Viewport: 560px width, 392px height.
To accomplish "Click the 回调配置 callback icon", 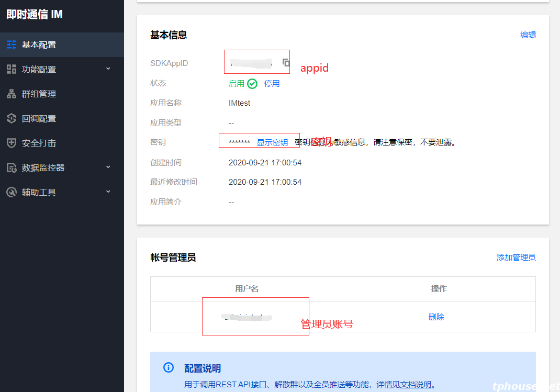I will coord(12,118).
